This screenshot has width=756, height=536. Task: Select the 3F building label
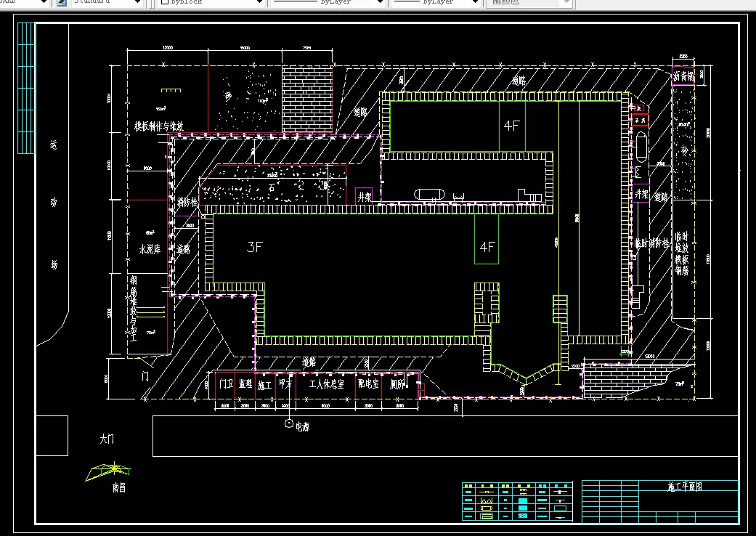tap(255, 247)
